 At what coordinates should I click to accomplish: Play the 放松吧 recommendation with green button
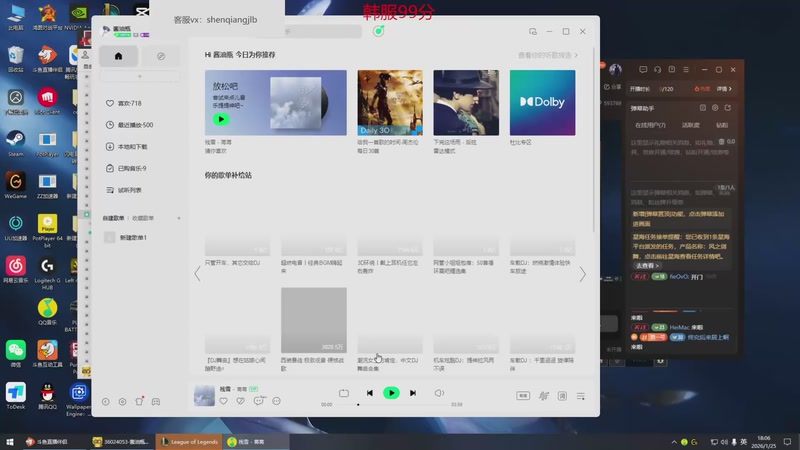[x=221, y=119]
